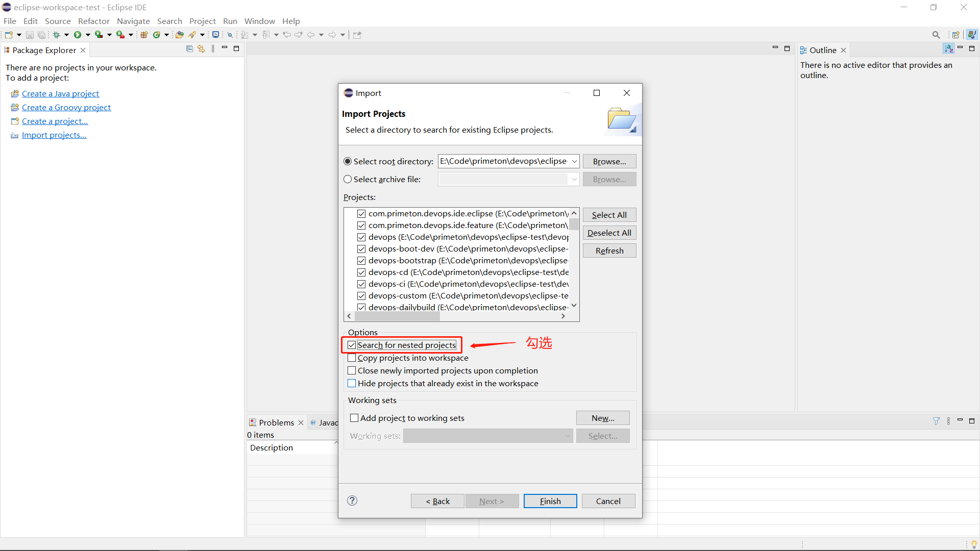Image resolution: width=980 pixels, height=551 pixels.
Task: Open the File menu
Action: tap(11, 21)
